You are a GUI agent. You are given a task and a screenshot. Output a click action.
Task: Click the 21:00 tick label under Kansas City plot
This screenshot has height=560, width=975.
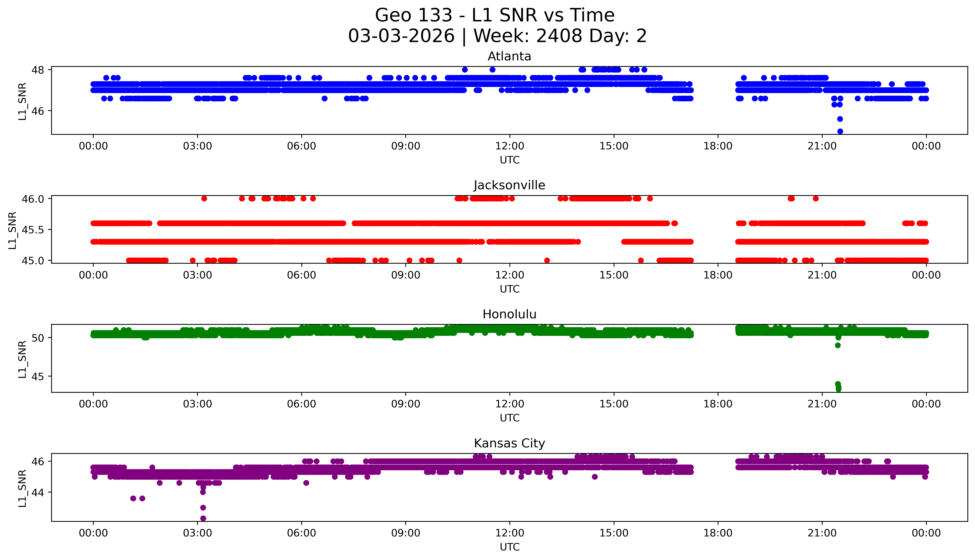(822, 533)
